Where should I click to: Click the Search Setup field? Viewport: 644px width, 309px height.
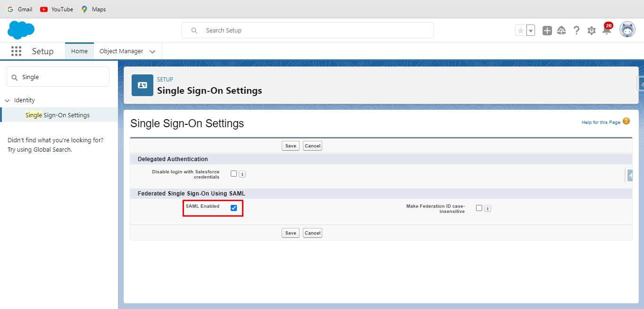(307, 30)
